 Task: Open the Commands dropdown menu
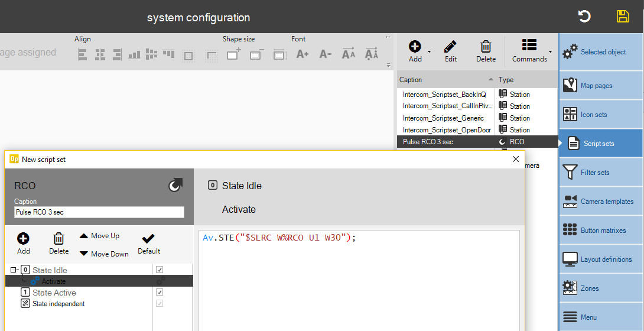tap(530, 51)
